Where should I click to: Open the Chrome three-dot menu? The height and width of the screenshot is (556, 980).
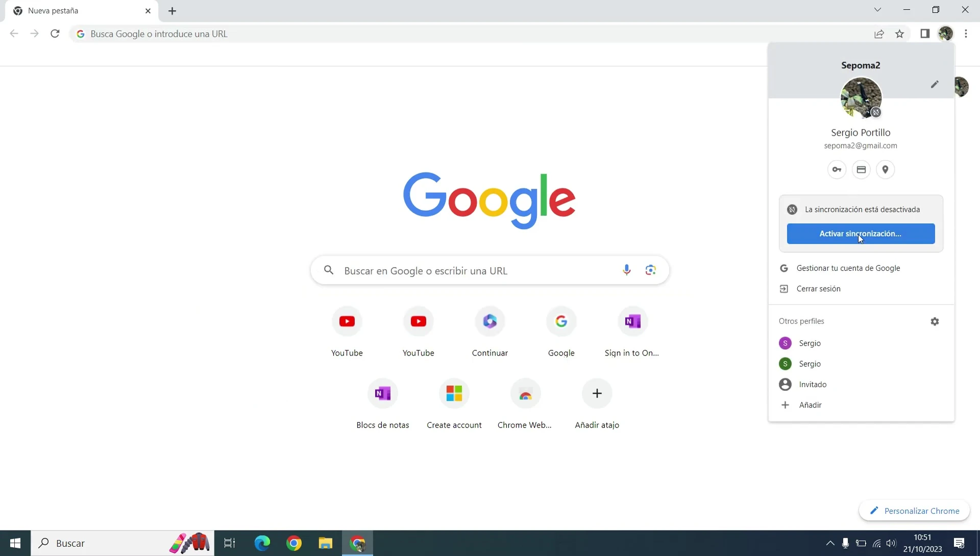pyautogui.click(x=966, y=34)
